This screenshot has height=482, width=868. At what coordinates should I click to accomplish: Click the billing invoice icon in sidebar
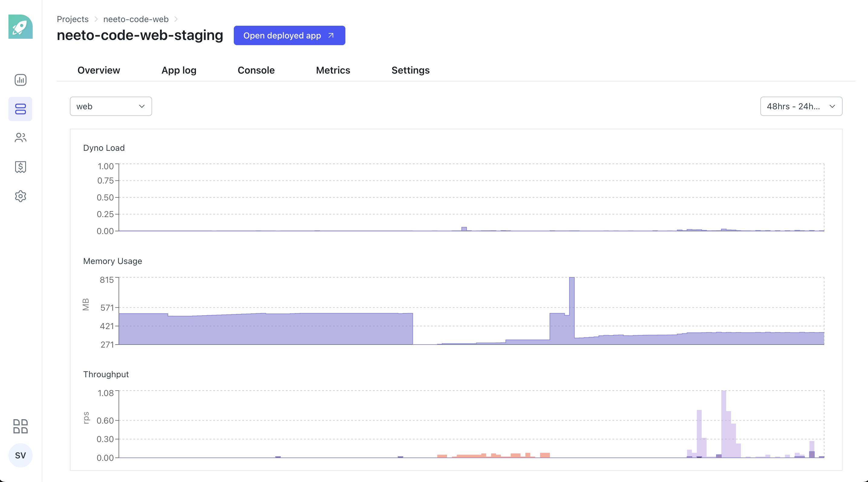(20, 167)
